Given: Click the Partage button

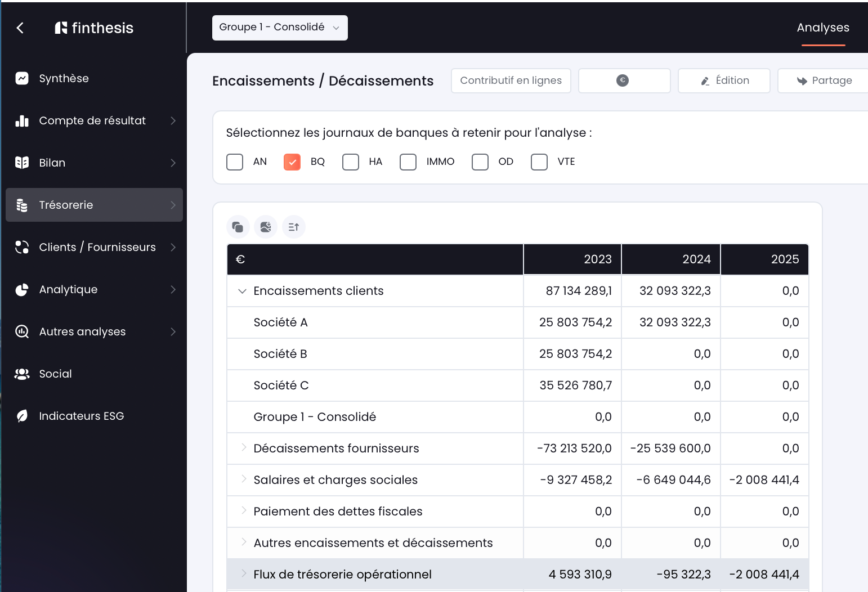Looking at the screenshot, I should pyautogui.click(x=824, y=80).
